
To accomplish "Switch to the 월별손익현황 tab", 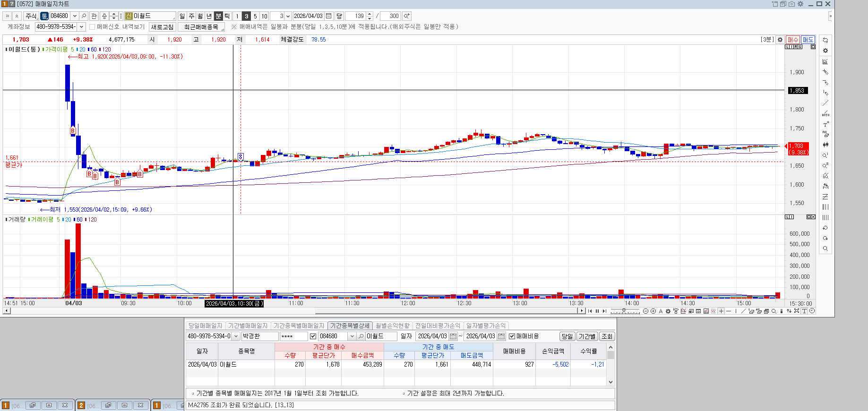I will point(393,325).
